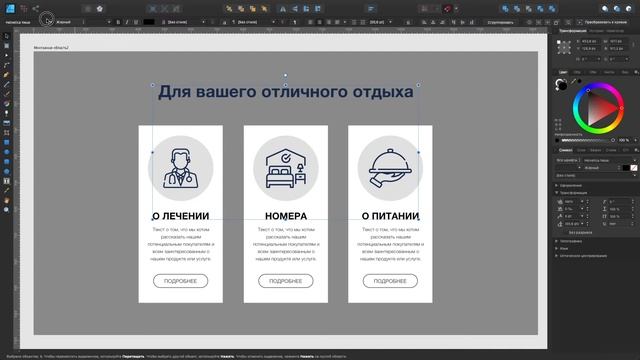Switch to the Слои tab
Image resolution: width=640 pixels, height=360 pixels.
(581, 150)
